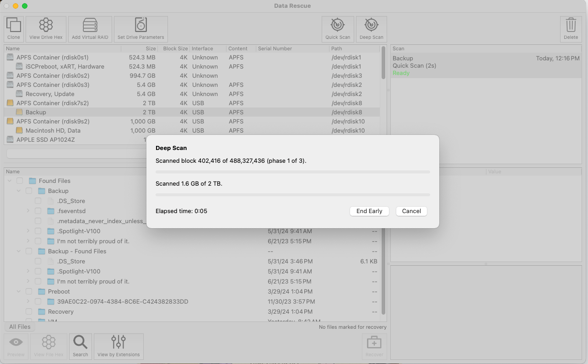Click the End Early button

(x=369, y=211)
